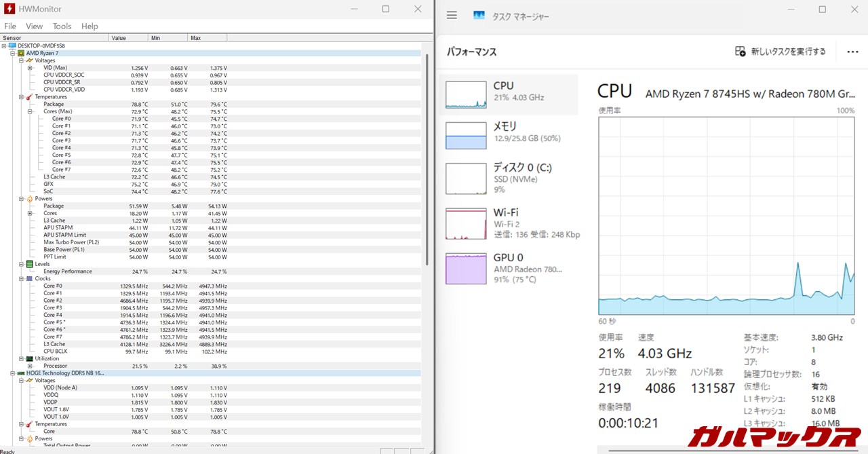
Task: Select the Wi-Fi performance thumbnail
Action: [x=466, y=224]
